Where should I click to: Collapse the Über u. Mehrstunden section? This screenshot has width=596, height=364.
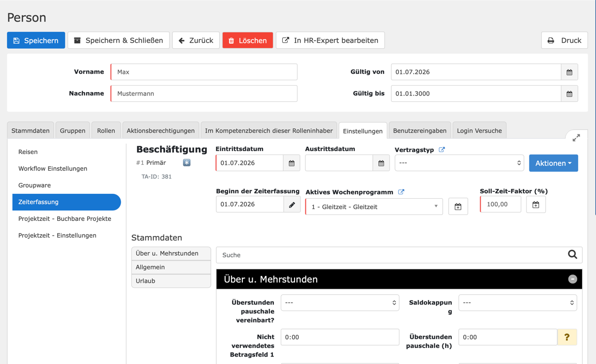click(x=572, y=279)
